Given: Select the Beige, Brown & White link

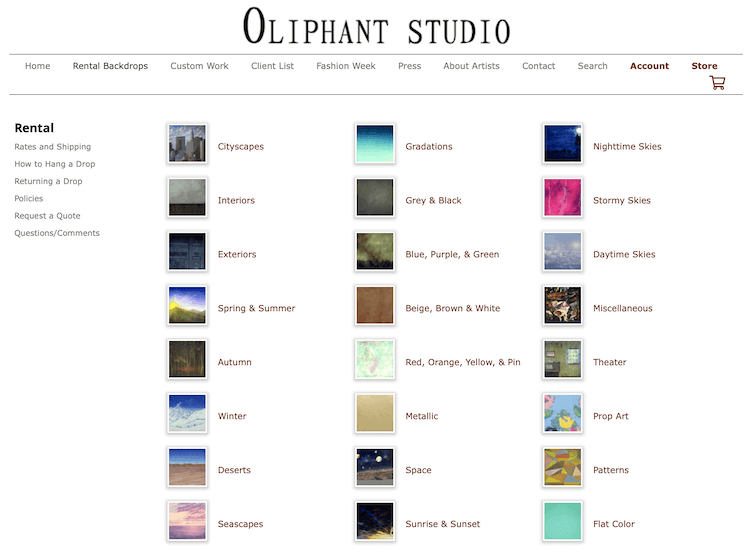Looking at the screenshot, I should pyautogui.click(x=452, y=309).
